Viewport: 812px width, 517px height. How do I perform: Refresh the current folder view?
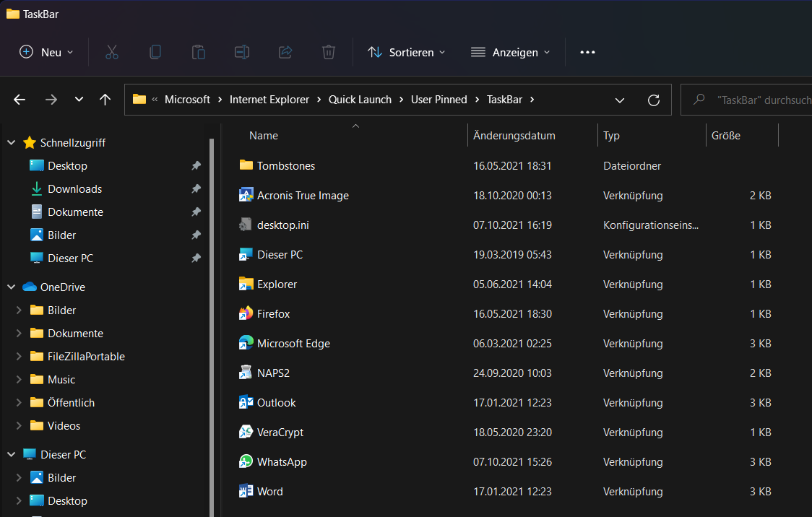click(654, 100)
